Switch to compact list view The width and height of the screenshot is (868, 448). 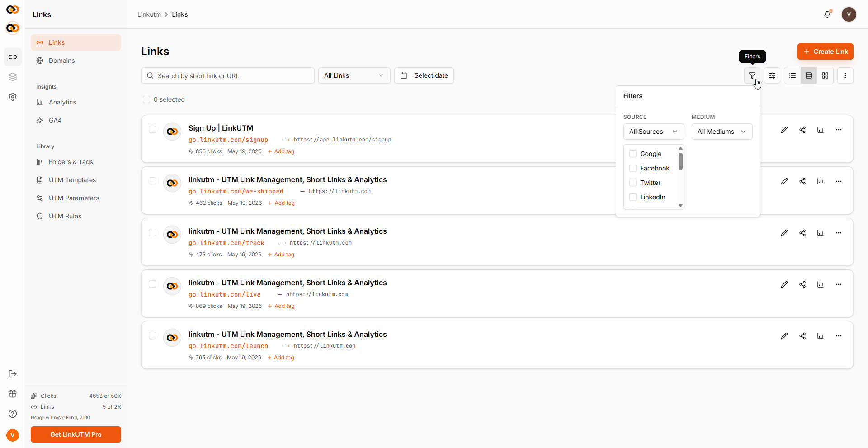tap(793, 75)
